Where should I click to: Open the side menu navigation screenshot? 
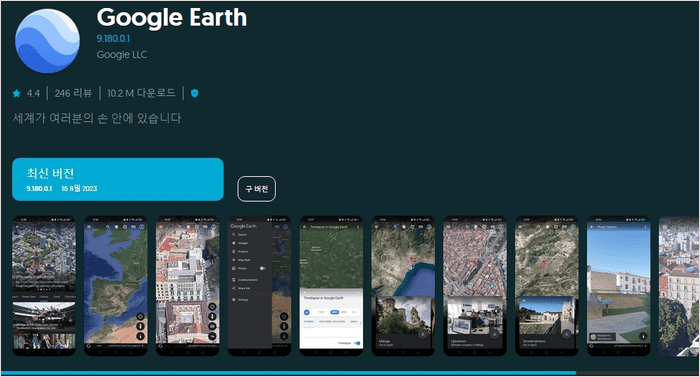click(259, 286)
